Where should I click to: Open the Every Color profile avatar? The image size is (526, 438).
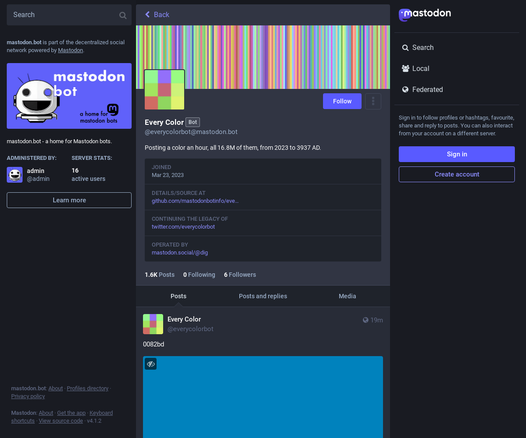click(164, 90)
